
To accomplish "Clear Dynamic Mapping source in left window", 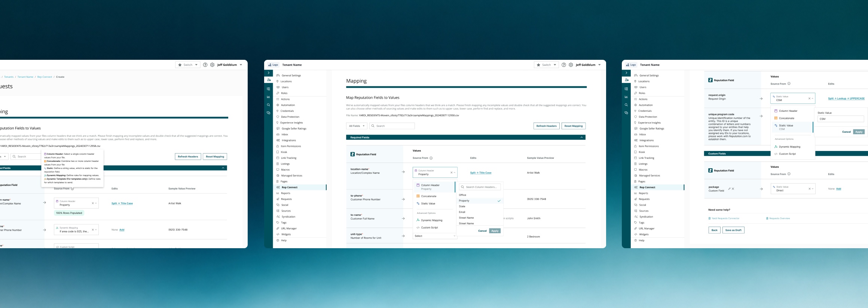I will [x=93, y=230].
